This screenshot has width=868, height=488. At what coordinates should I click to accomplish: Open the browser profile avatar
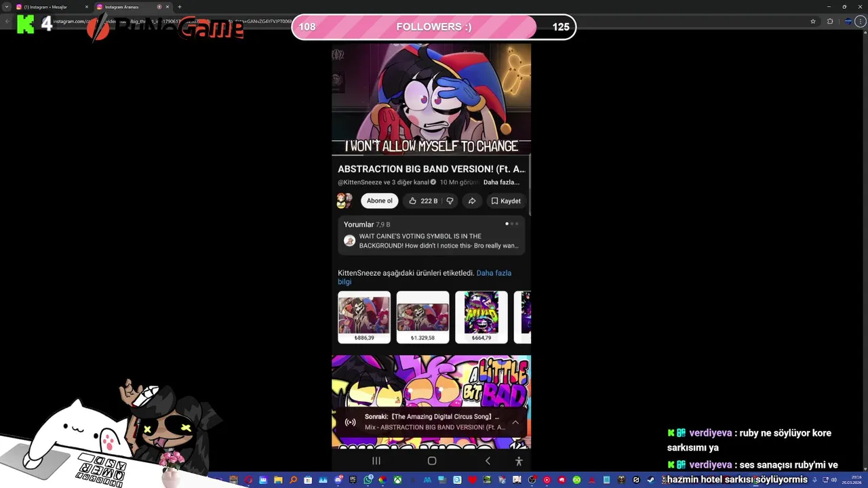tap(848, 21)
